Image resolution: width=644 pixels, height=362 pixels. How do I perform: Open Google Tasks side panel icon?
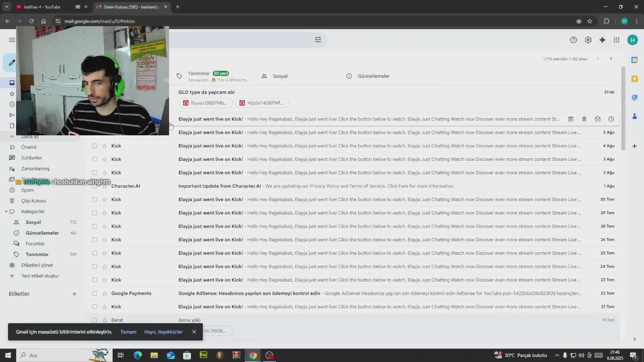[x=634, y=98]
